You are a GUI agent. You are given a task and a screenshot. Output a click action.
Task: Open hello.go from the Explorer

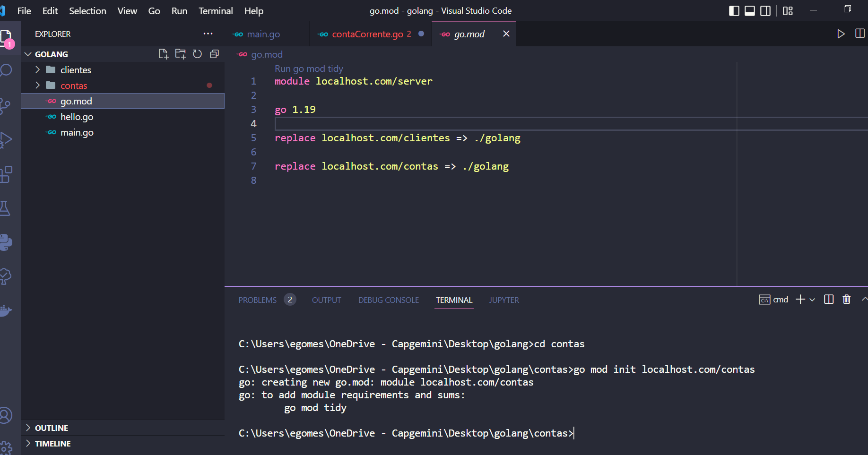(123, 117)
